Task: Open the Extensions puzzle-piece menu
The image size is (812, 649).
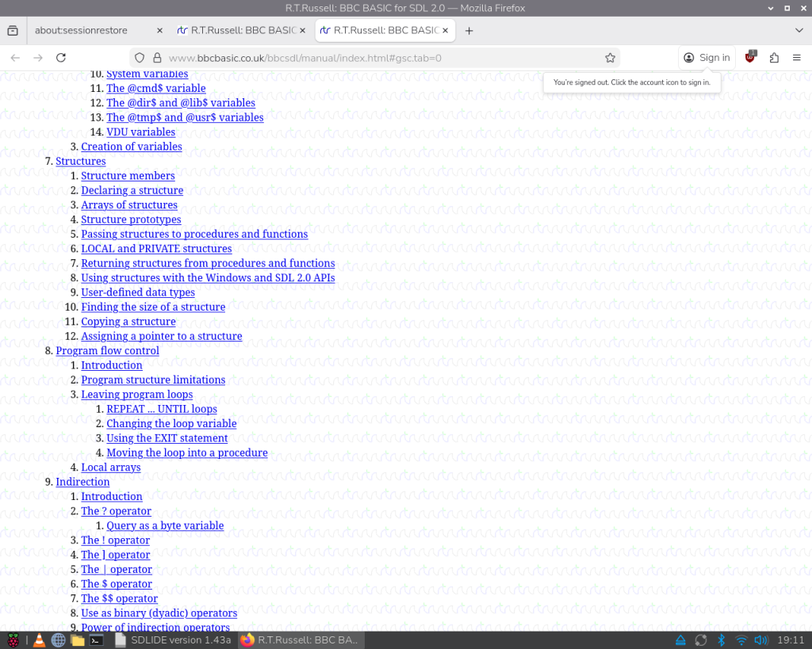Action: (x=775, y=58)
